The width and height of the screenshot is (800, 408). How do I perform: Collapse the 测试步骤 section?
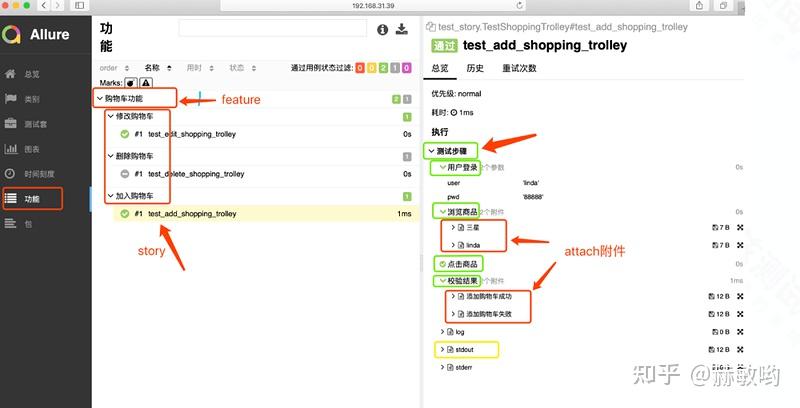click(432, 151)
